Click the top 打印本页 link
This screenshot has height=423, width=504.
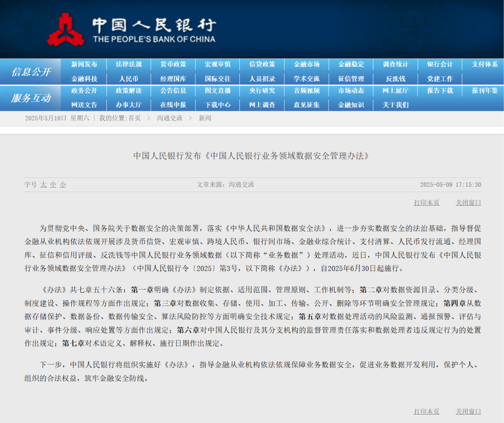(x=426, y=203)
